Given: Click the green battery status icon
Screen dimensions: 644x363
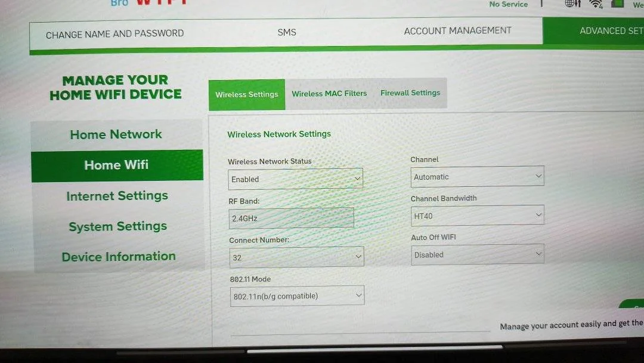Looking at the screenshot, I should tap(617, 4).
